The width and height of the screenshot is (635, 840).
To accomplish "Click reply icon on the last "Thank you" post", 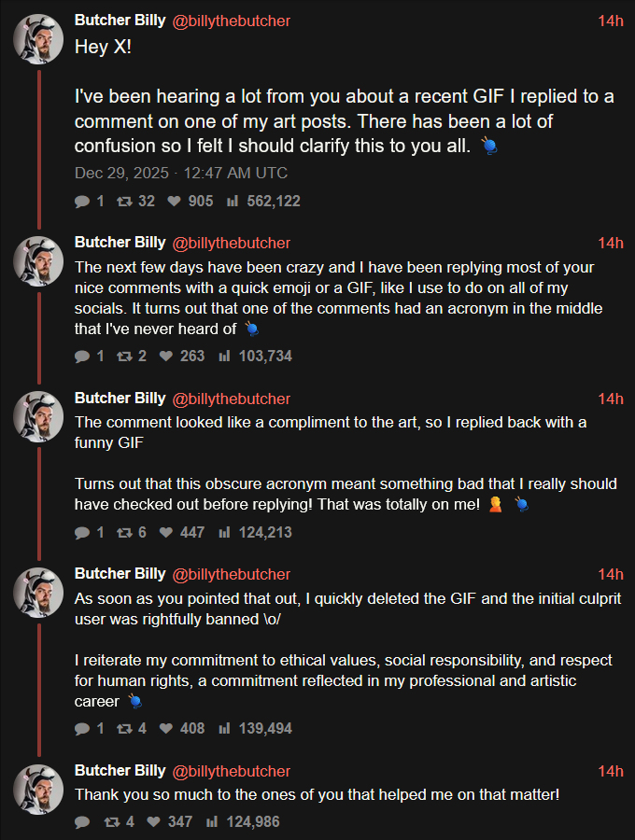I will tap(82, 822).
